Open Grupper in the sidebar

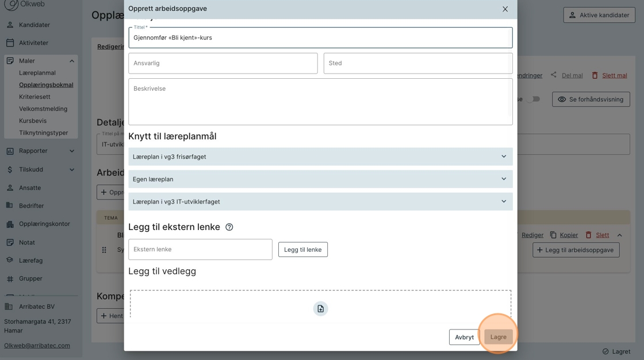[x=30, y=279]
